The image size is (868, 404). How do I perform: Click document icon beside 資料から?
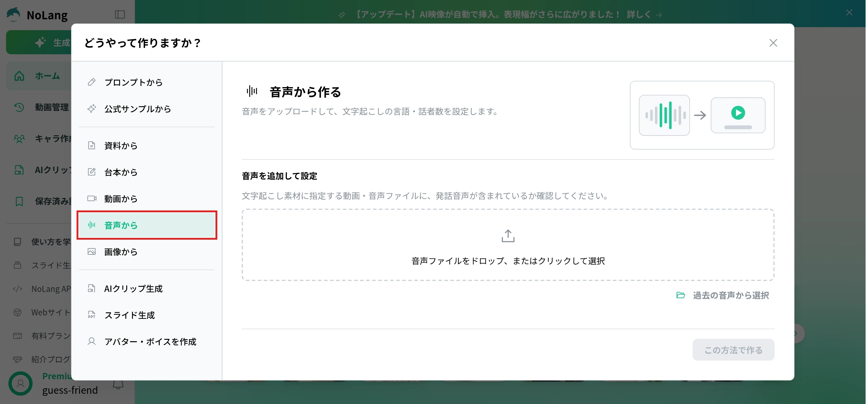(x=92, y=145)
